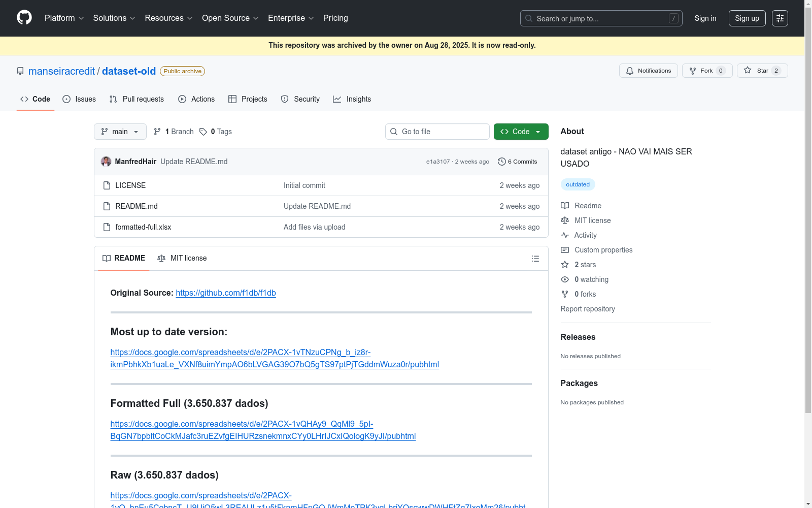Open the Enterprise dropdown
Viewport: 812px width, 508px height.
pos(291,18)
